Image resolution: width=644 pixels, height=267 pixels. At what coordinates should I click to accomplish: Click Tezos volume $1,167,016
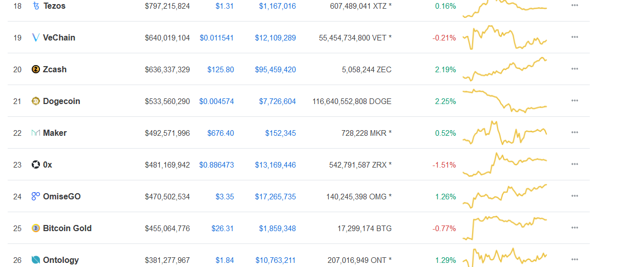pyautogui.click(x=277, y=6)
